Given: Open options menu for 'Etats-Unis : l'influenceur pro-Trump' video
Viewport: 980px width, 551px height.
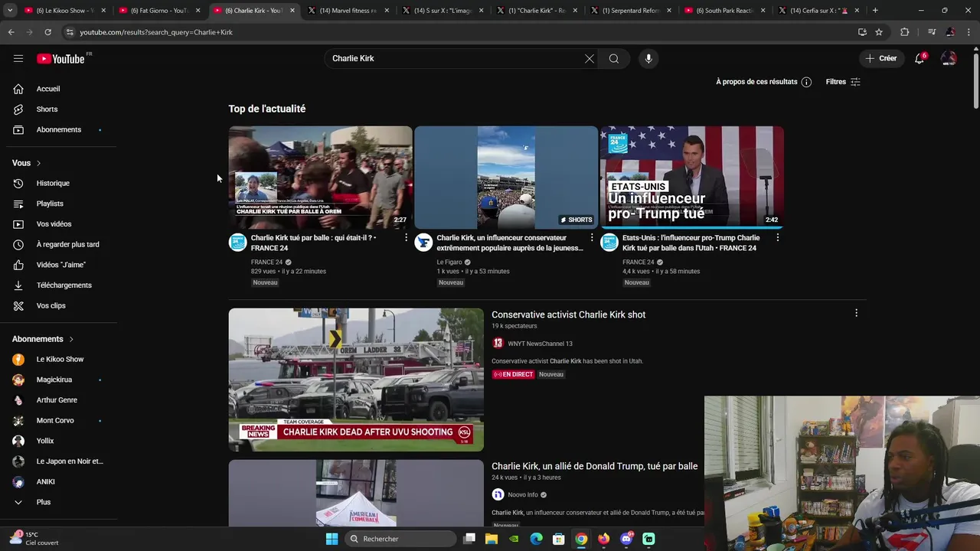Looking at the screenshot, I should click(778, 238).
